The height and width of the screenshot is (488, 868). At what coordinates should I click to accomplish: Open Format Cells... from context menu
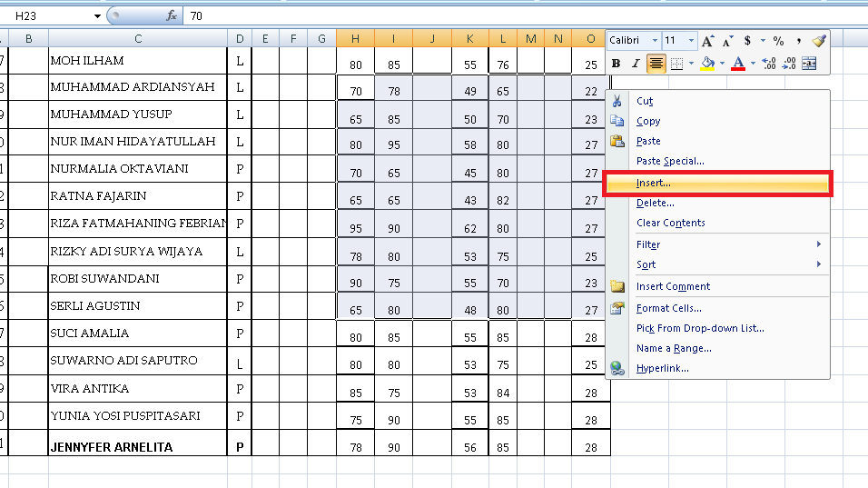click(718, 308)
